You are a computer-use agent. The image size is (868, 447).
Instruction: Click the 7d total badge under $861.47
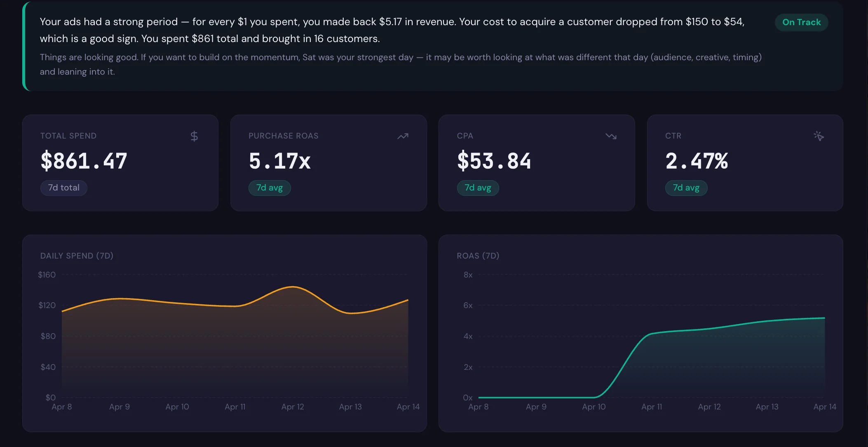[x=63, y=188]
